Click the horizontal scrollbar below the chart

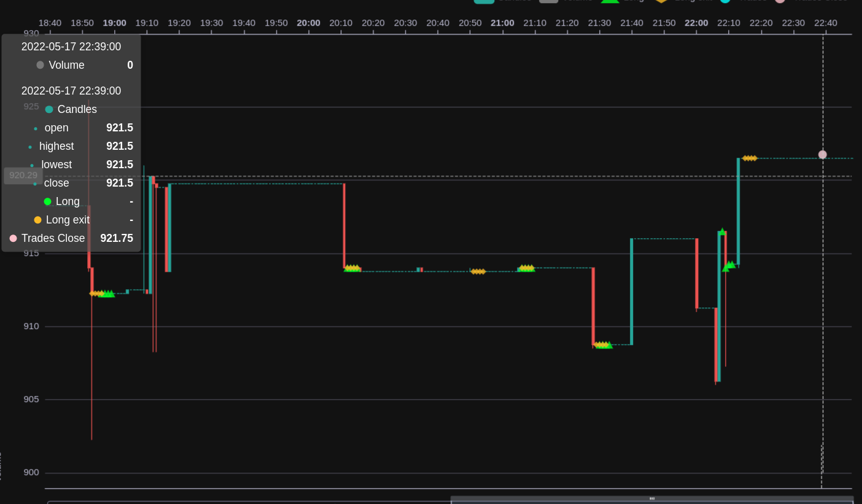tap(651, 498)
